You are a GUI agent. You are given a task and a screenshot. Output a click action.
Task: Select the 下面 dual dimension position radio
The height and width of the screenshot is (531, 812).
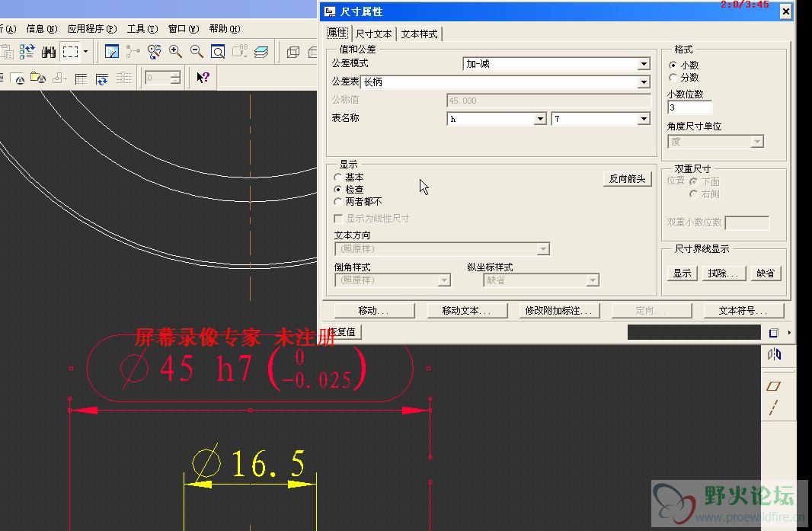click(x=693, y=181)
